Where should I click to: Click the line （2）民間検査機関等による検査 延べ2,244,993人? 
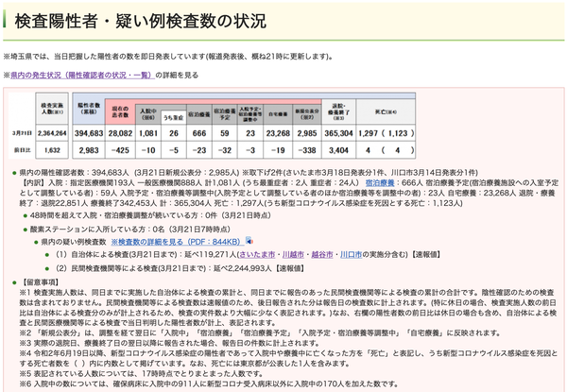click(x=180, y=268)
